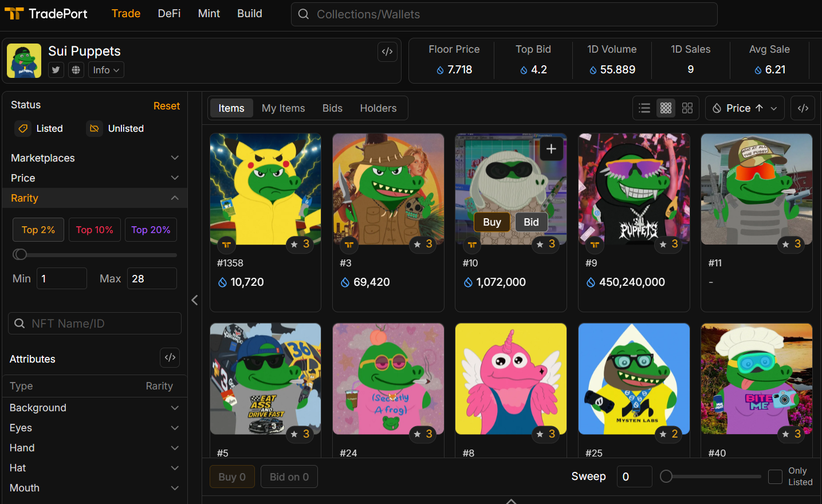Screen dimensions: 822x504
Task: Enable the Only Listed checkbox
Action: [775, 477]
